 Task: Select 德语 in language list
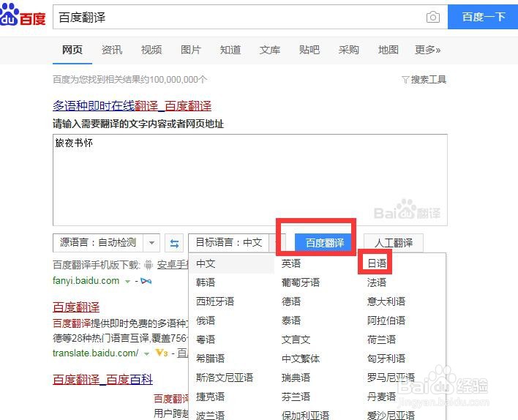[x=291, y=301]
